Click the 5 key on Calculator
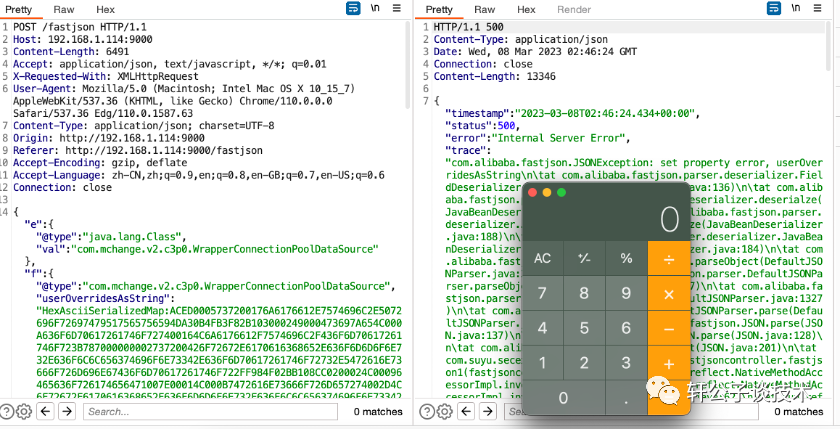840x430 pixels. click(x=584, y=329)
